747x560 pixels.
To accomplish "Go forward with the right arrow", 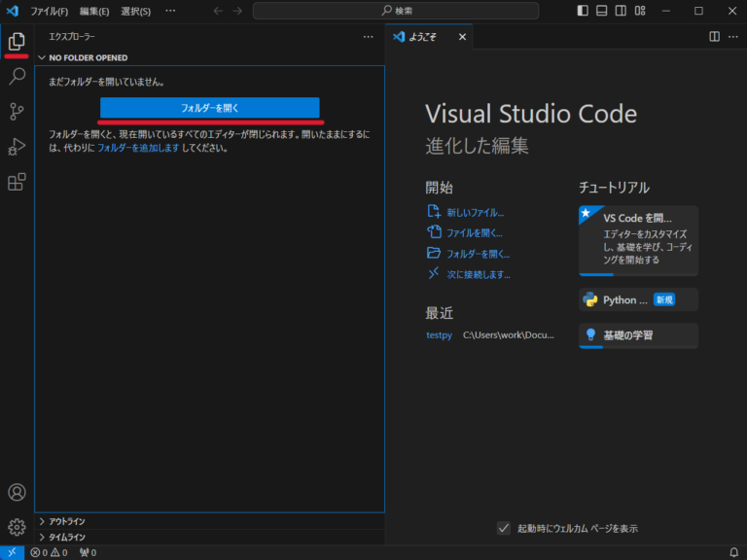I will pos(237,11).
